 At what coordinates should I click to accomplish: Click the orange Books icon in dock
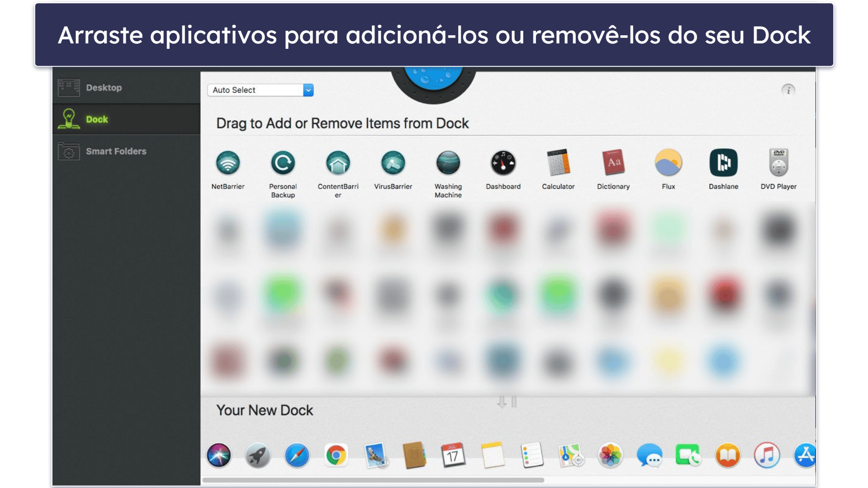pos(728,455)
